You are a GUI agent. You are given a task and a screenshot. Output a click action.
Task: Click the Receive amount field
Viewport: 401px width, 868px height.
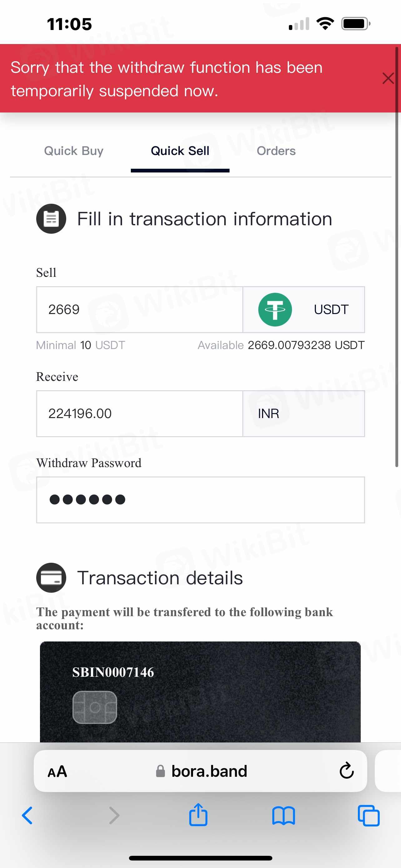tap(139, 413)
